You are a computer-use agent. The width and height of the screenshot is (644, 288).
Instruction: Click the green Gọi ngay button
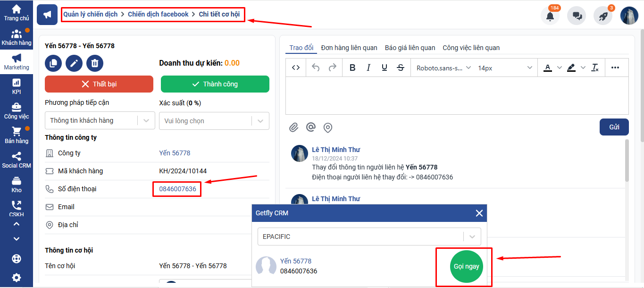click(466, 266)
